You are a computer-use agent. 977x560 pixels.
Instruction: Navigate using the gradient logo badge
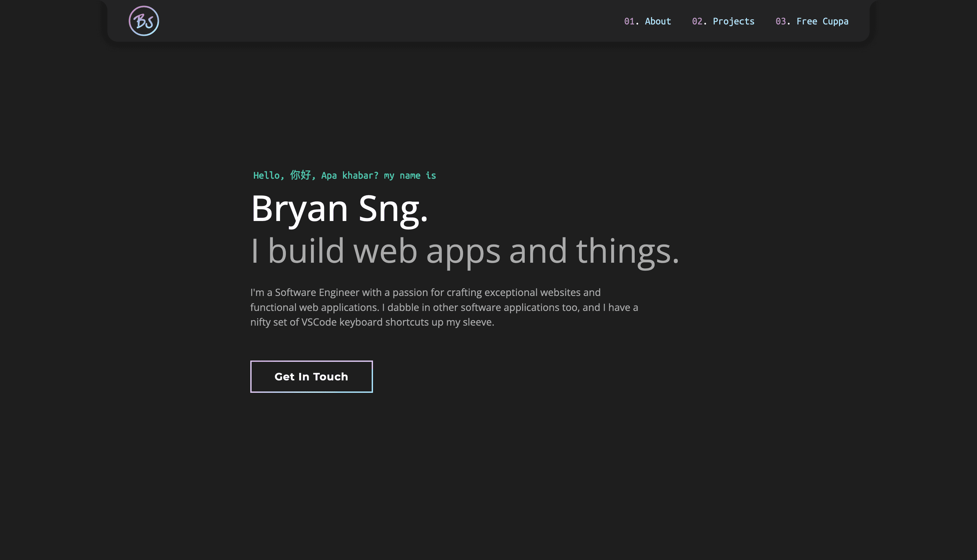[x=144, y=21]
